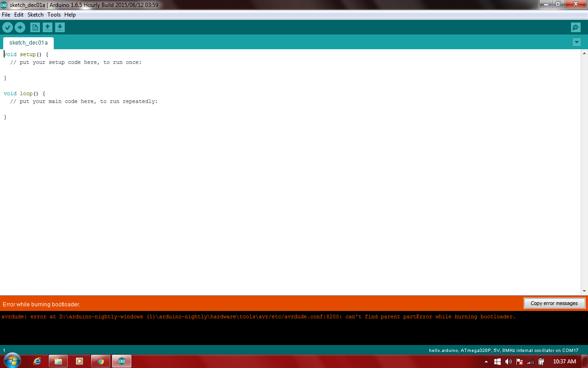The width and height of the screenshot is (588, 368).
Task: Open the Edit menu
Action: (19, 15)
